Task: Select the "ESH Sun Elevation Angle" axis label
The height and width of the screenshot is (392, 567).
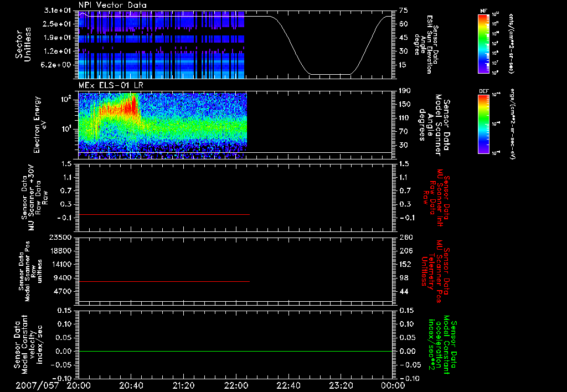Action: 426,44
